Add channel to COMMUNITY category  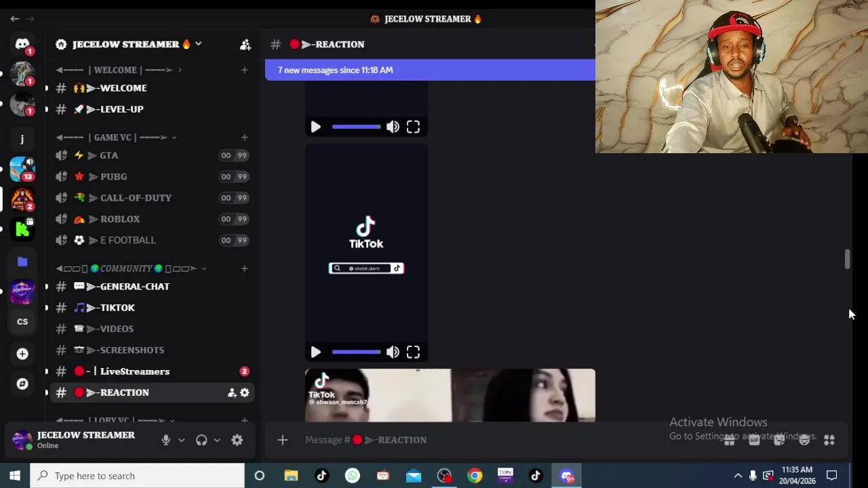pyautogui.click(x=244, y=268)
